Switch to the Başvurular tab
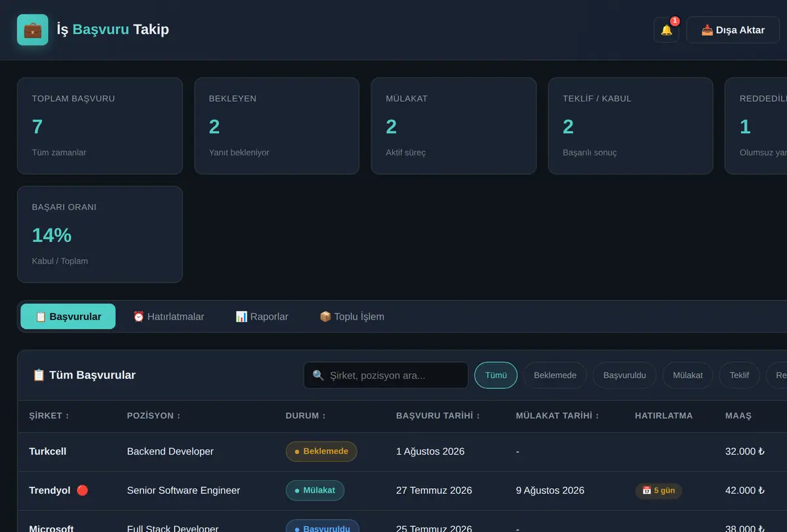The width and height of the screenshot is (787, 532). click(x=68, y=317)
